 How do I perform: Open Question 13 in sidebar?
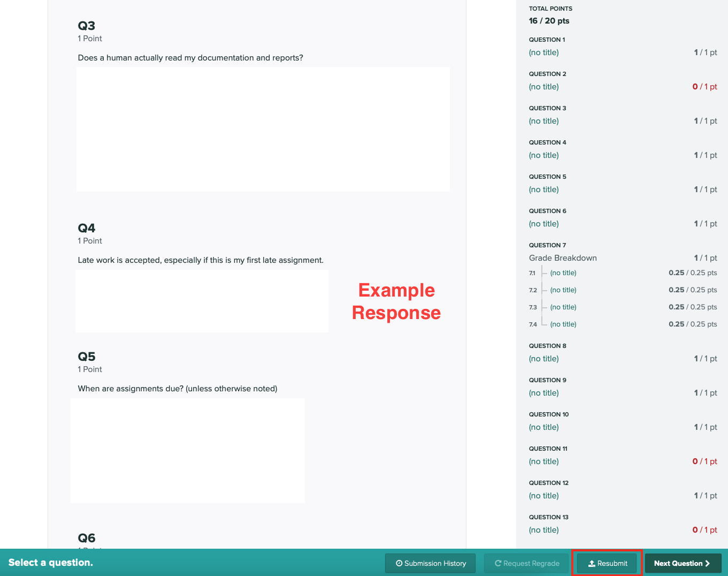pos(543,530)
